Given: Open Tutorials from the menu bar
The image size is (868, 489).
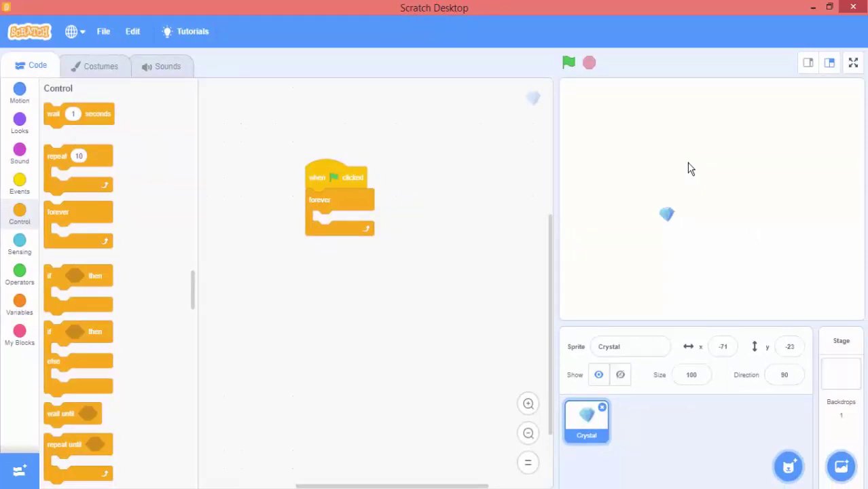Looking at the screenshot, I should coord(185,31).
